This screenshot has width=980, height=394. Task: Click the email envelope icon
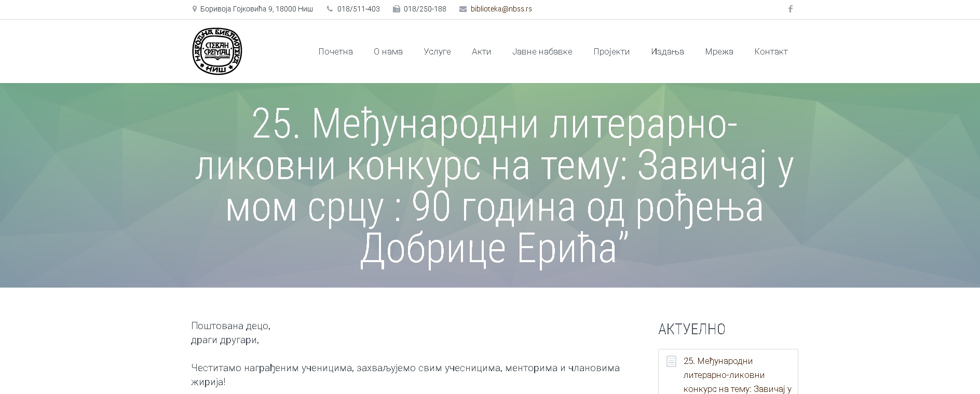pos(463,9)
